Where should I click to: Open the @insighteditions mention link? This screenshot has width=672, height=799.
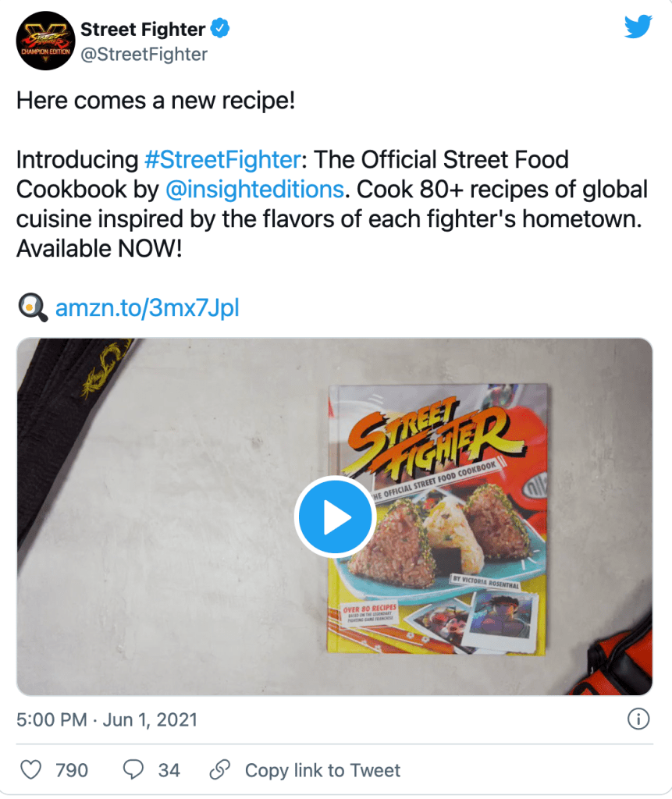pyautogui.click(x=255, y=190)
